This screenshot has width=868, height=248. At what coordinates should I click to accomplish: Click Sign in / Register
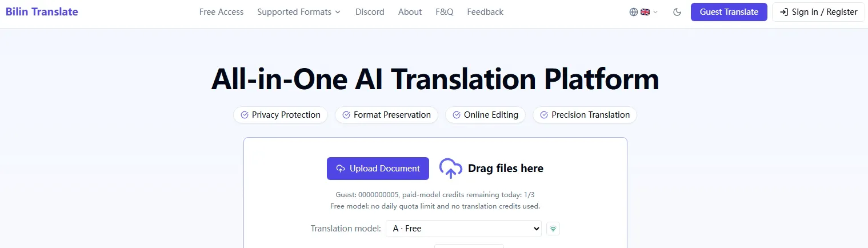pyautogui.click(x=819, y=12)
